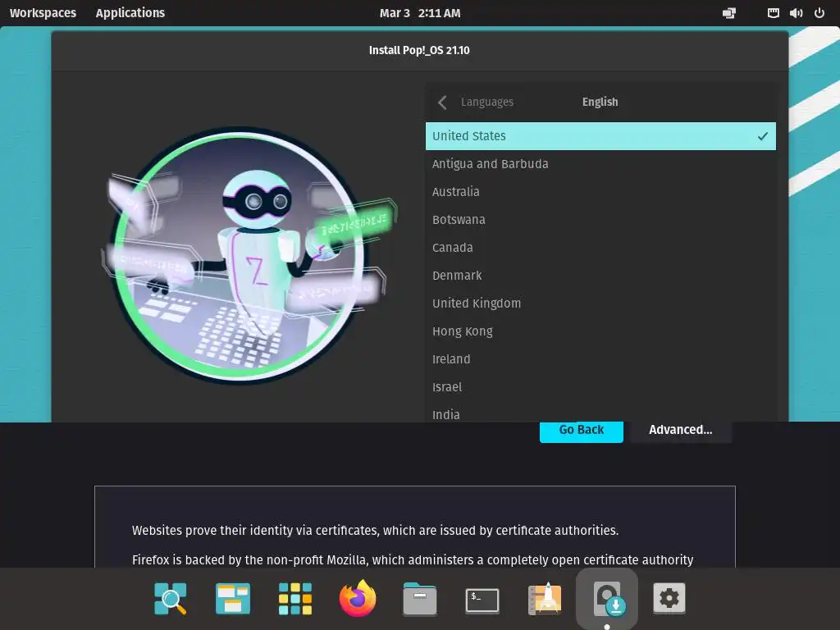The height and width of the screenshot is (630, 840).
Task: Open the Applications menu in the top bar
Action: click(x=130, y=13)
